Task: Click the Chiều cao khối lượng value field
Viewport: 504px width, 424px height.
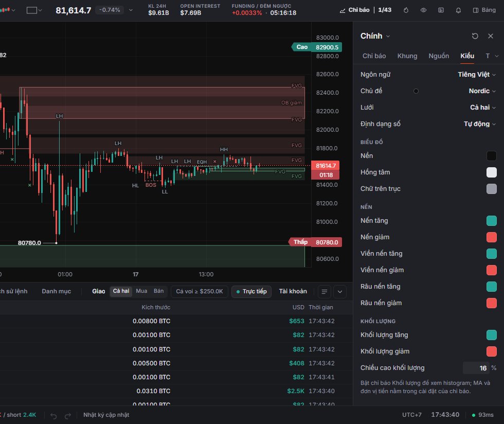Action: 476,368
